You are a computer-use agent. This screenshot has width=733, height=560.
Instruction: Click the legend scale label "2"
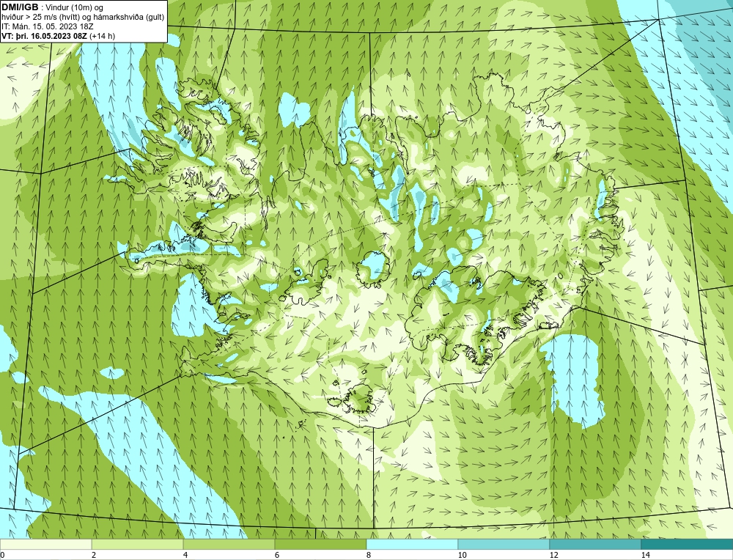(x=94, y=555)
